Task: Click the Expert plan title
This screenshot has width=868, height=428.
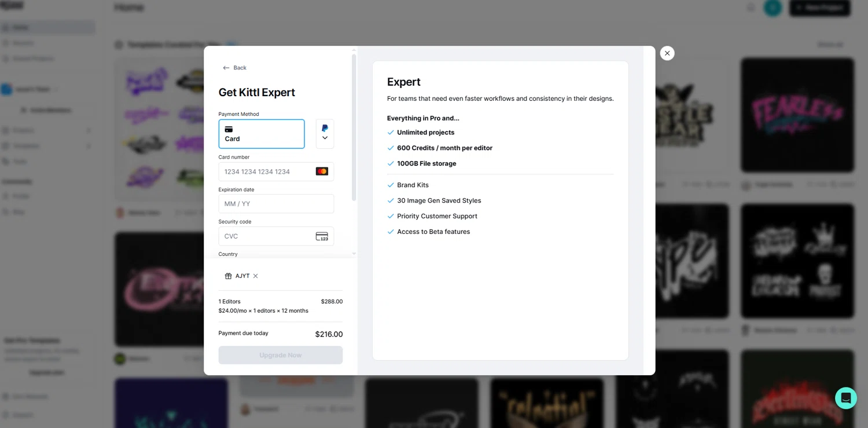Action: point(404,82)
